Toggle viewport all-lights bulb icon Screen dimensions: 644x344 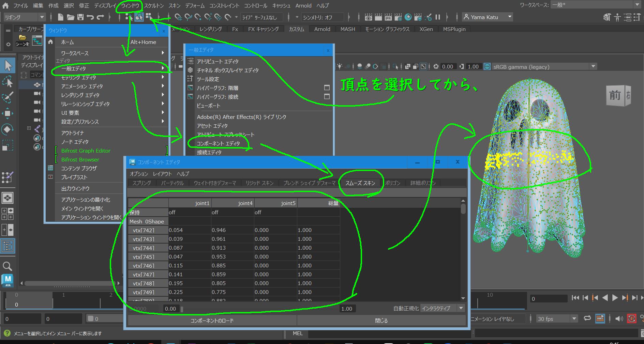pyautogui.click(x=339, y=66)
